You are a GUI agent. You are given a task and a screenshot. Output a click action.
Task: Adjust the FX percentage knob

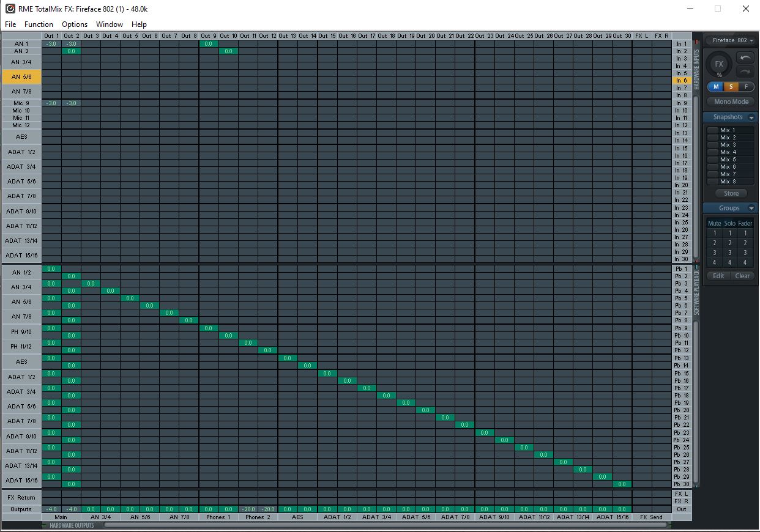click(718, 65)
